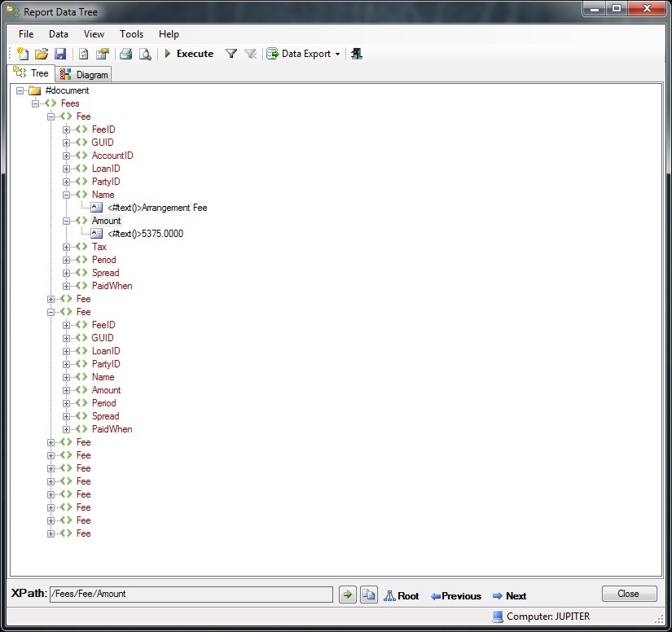Open the Tools menu
Image resolution: width=672 pixels, height=632 pixels.
tap(131, 34)
